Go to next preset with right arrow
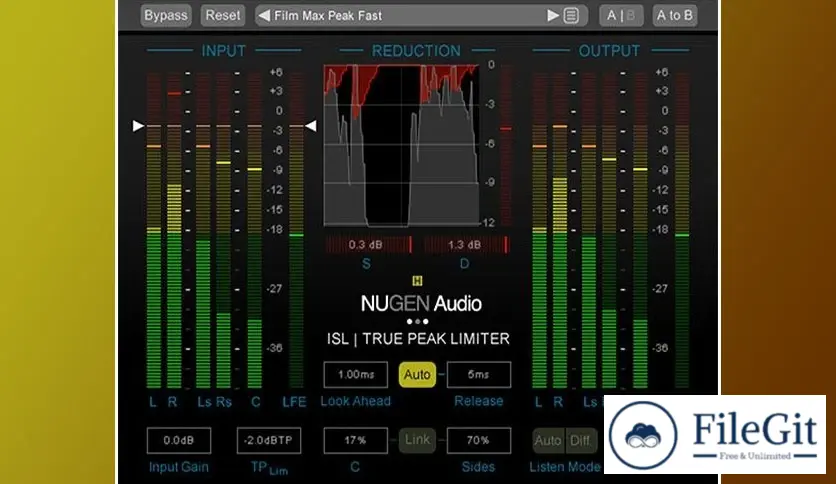Image resolution: width=836 pixels, height=484 pixels. (x=553, y=16)
